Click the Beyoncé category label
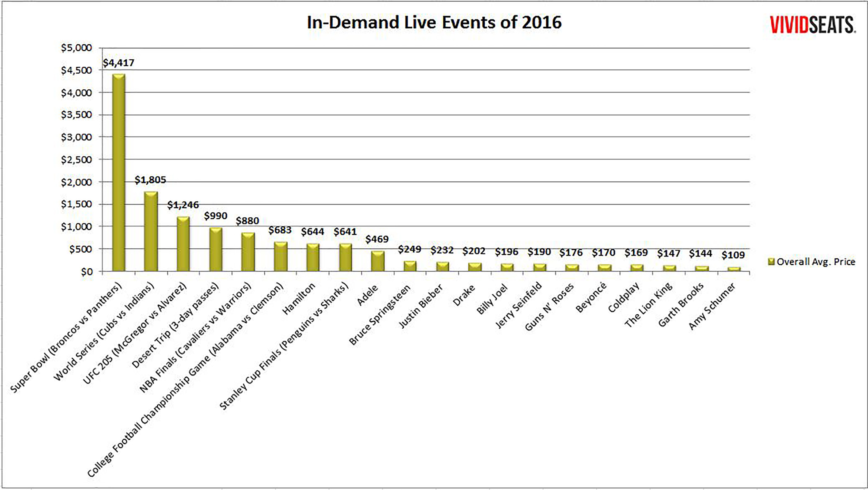 click(591, 297)
